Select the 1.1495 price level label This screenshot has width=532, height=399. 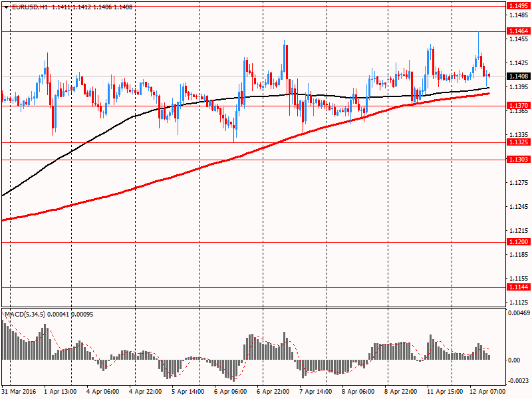click(x=519, y=6)
